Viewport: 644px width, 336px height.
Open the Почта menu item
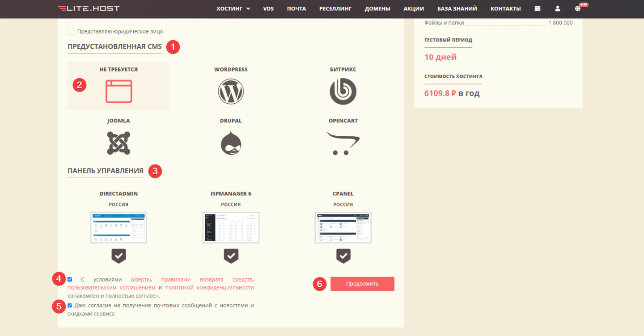(x=297, y=8)
